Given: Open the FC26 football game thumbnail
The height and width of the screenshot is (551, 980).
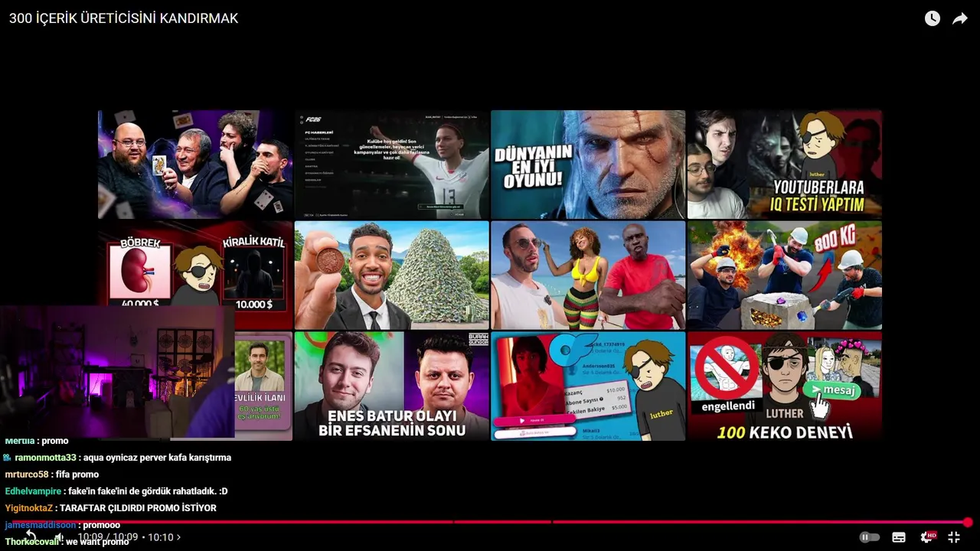Looking at the screenshot, I should pos(392,165).
